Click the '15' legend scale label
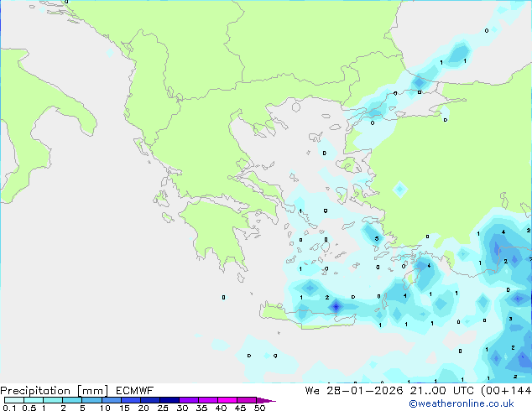 (x=124, y=408)
